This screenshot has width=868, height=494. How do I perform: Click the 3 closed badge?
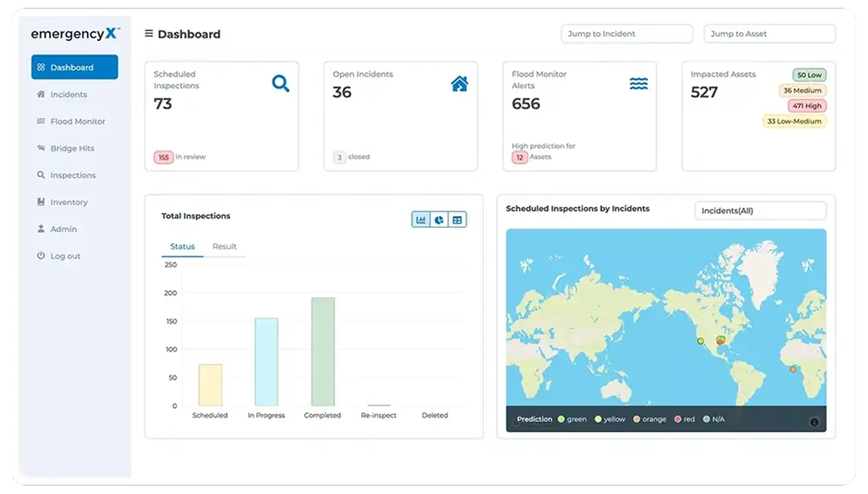(339, 157)
